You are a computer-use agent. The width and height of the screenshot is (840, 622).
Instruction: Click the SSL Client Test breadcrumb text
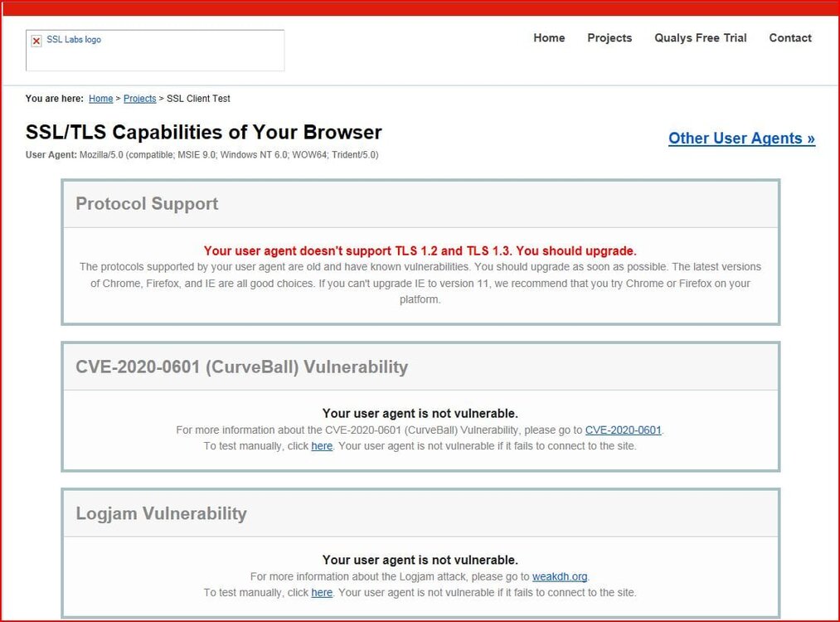point(198,99)
